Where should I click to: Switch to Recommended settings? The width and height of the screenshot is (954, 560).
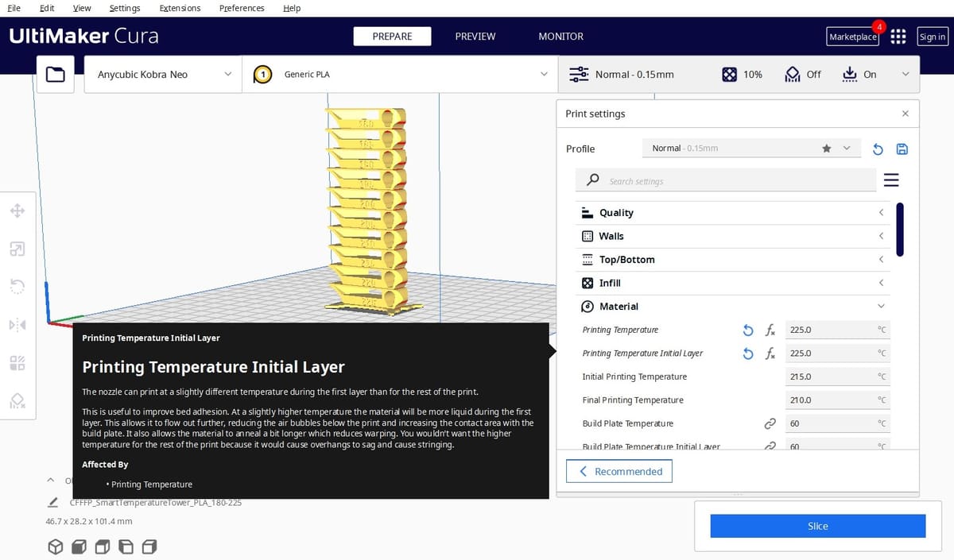pyautogui.click(x=619, y=472)
